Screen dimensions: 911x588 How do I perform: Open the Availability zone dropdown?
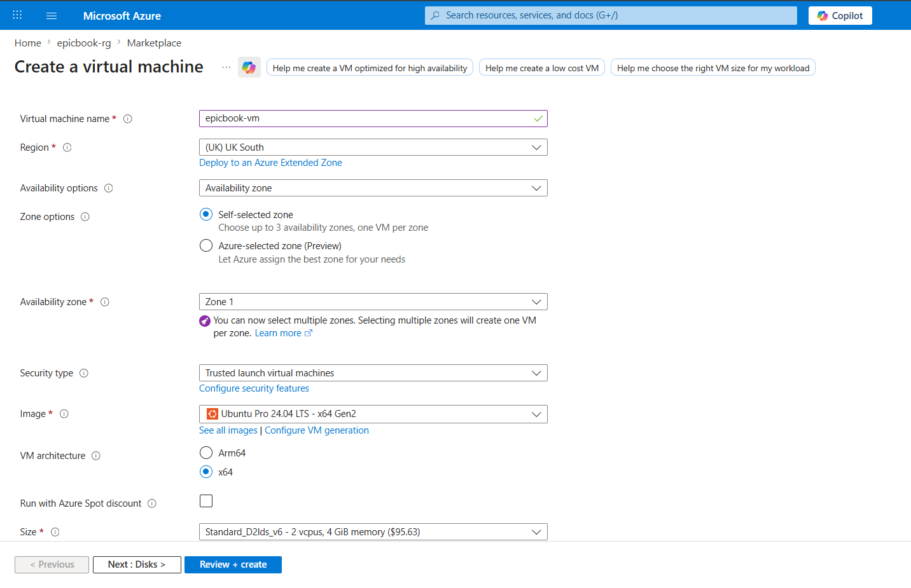(x=373, y=302)
